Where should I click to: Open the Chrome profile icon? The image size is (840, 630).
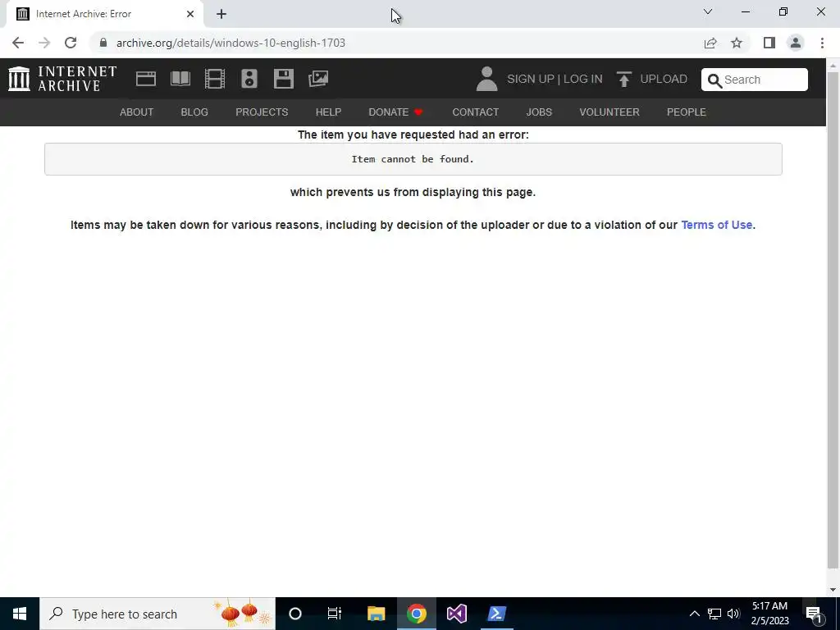click(796, 43)
